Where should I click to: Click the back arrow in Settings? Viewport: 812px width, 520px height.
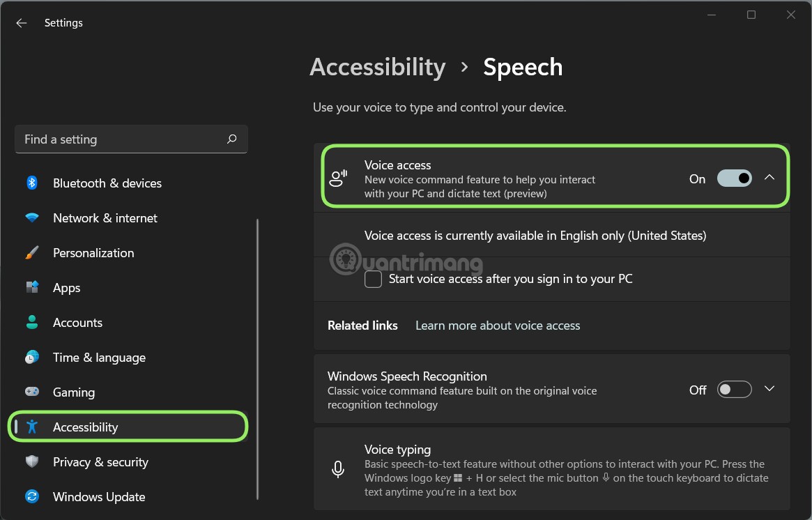[21, 23]
